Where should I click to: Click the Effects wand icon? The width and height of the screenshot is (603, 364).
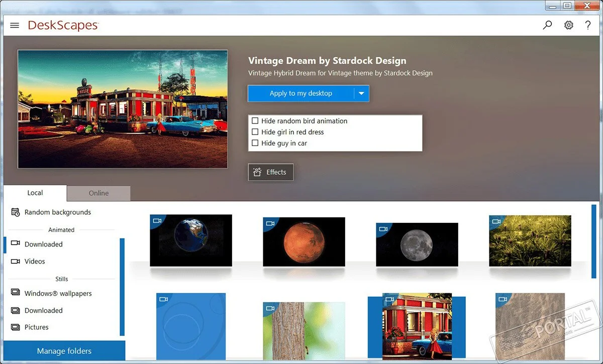257,172
